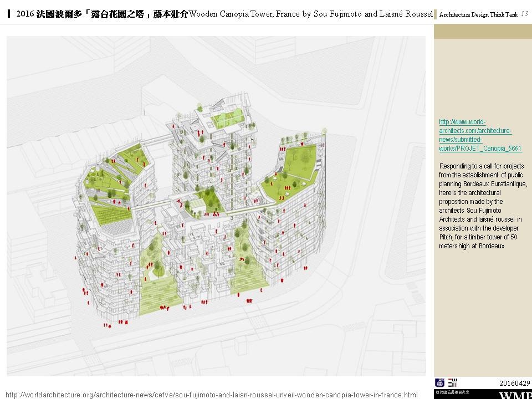Click the tan divider bar before Architecture Design Think Tank

pyautogui.click(x=435, y=13)
